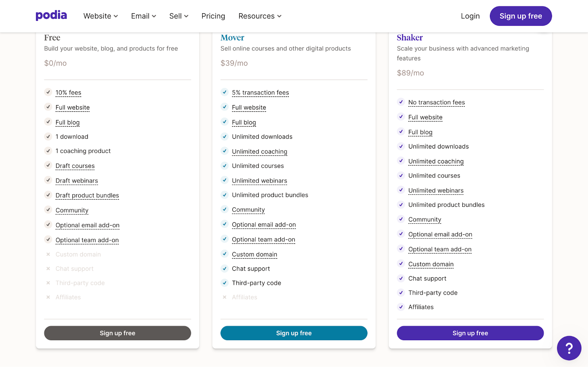
Task: Expand the Website dropdown menu
Action: [100, 16]
